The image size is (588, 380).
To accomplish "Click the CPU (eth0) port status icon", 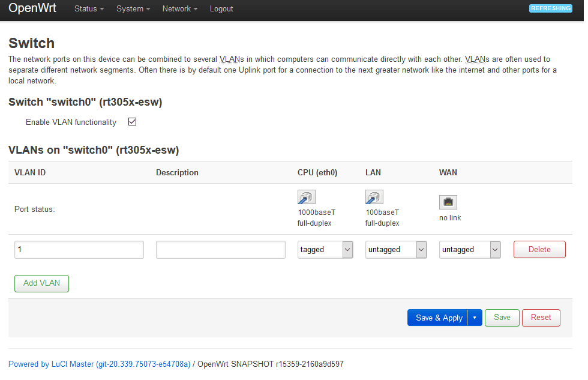I will click(307, 197).
